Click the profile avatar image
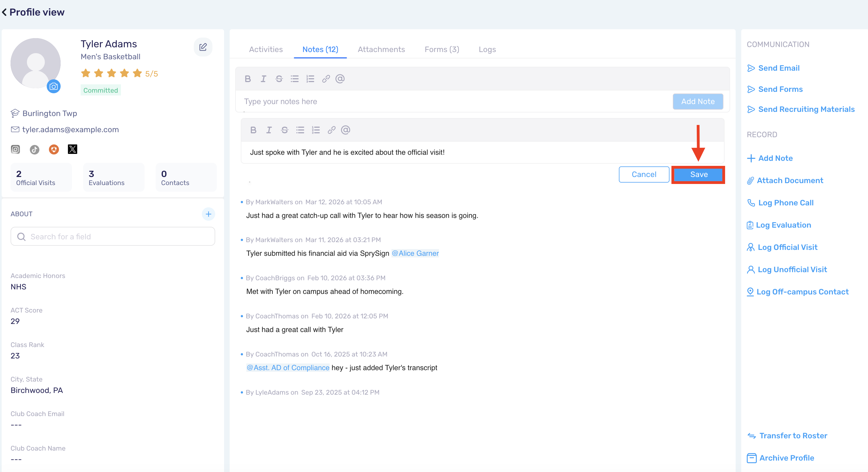Image resolution: width=868 pixels, height=472 pixels. 35,63
